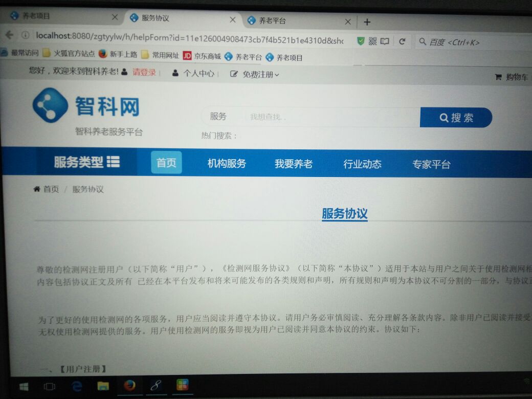Click the back arrow in Firefox
The width and height of the screenshot is (532, 399).
(x=9, y=35)
